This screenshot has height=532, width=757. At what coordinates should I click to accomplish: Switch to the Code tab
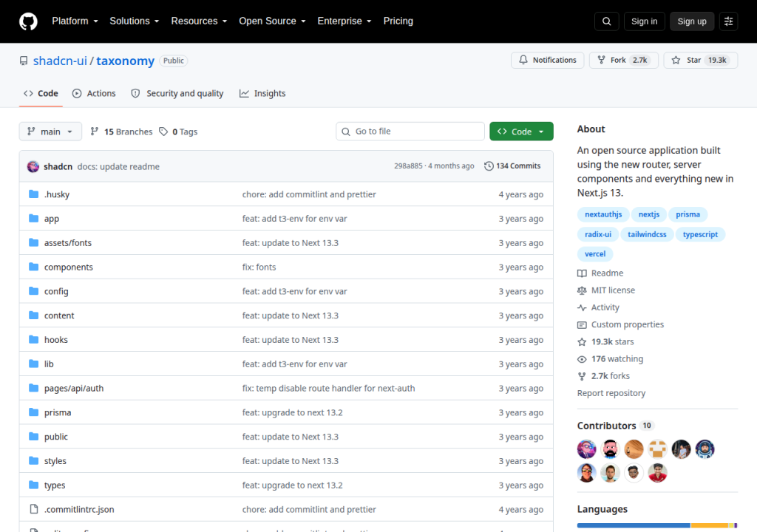pos(41,94)
